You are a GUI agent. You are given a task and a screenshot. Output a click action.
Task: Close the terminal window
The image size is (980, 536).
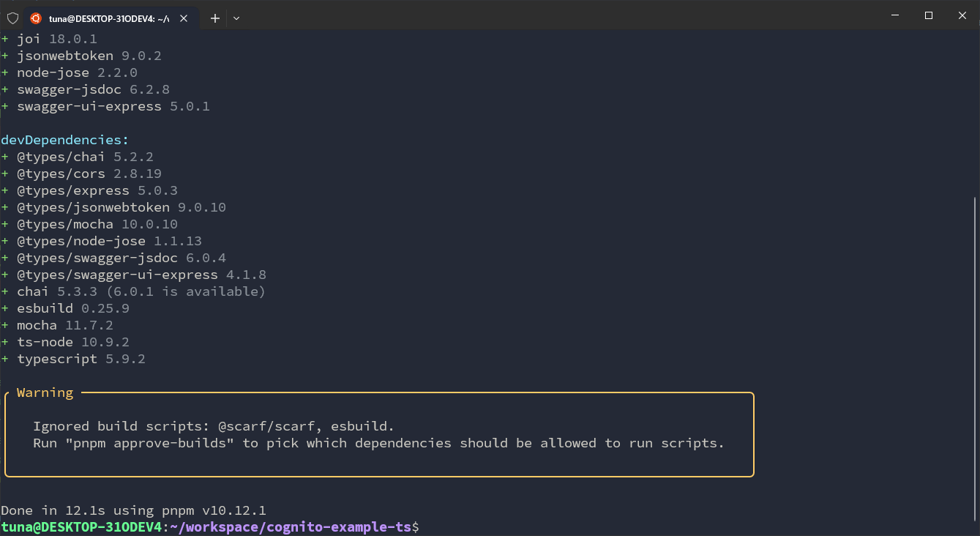point(962,15)
